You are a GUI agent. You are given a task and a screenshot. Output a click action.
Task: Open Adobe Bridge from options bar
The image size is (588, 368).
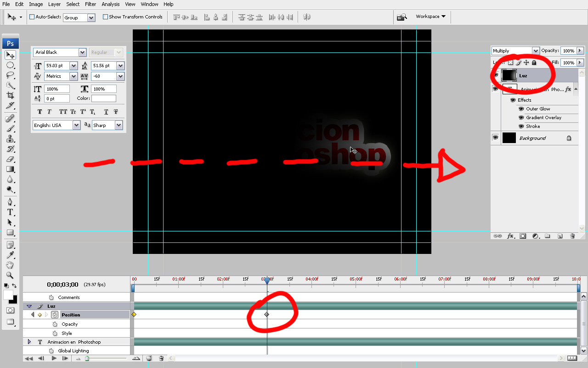pyautogui.click(x=402, y=17)
